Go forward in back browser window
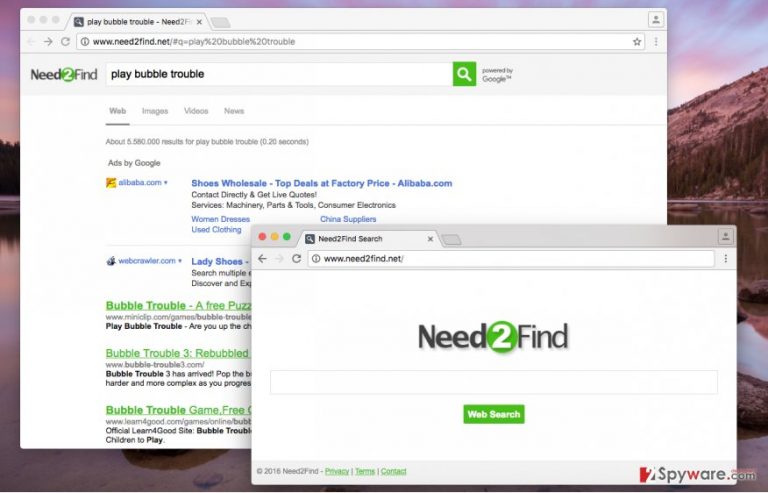This screenshot has height=493, width=768. [48, 42]
